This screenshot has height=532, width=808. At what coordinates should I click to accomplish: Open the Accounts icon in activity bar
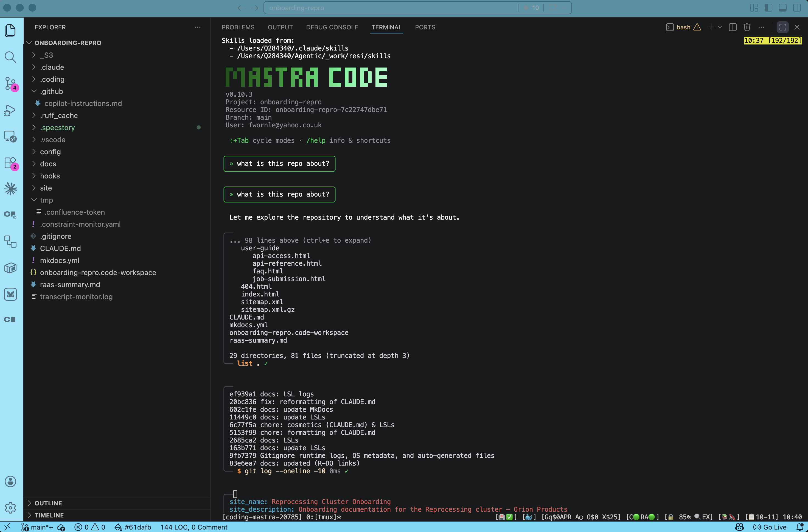[x=10, y=481]
